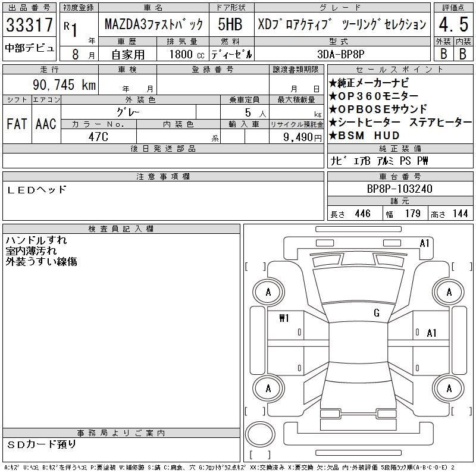
Task: Select vehicle history 自家用
Action: click(x=128, y=55)
